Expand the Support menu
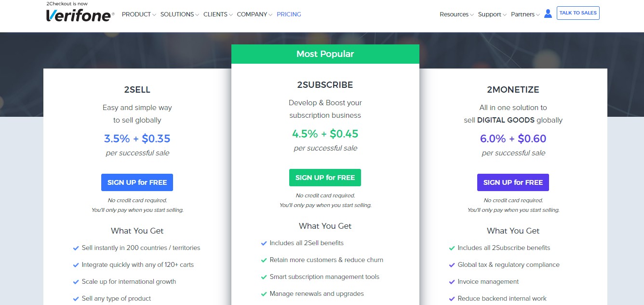644x305 pixels. point(492,14)
